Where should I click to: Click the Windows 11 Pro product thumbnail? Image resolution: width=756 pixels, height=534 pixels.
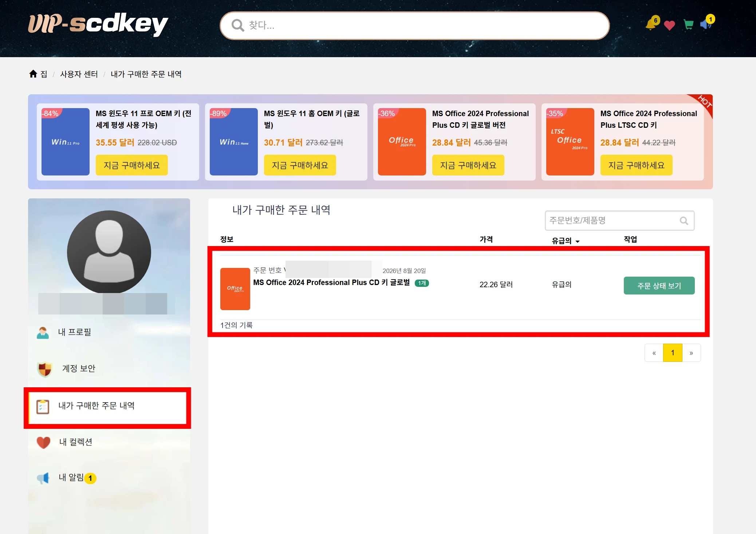pos(66,142)
